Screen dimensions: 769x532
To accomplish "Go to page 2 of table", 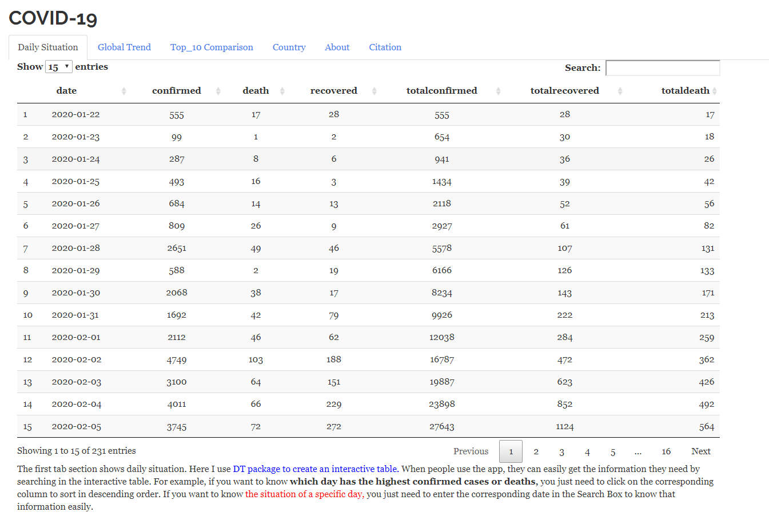I will 536,451.
